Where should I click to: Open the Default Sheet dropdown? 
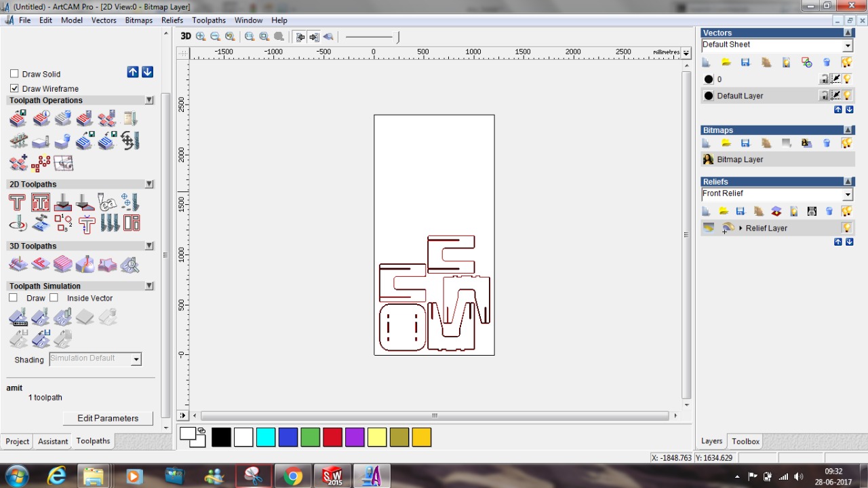(x=848, y=45)
